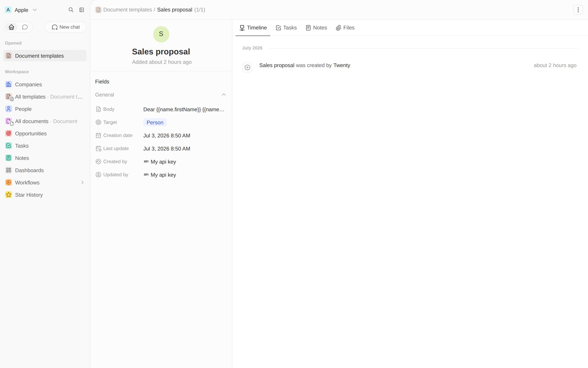Go to Companies in the sidebar
This screenshot has width=588, height=368.
(45, 84)
